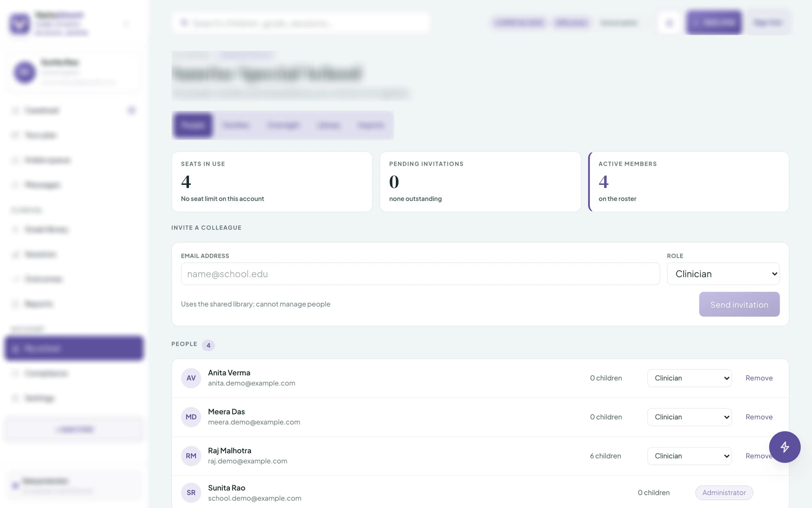Remove Raj Malhotra from the roster

(757, 456)
